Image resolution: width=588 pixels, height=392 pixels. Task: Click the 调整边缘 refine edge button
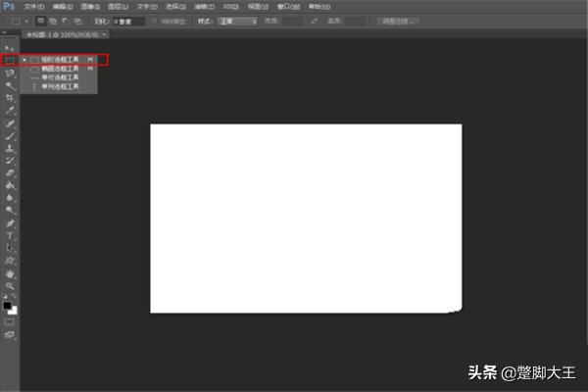[x=398, y=21]
